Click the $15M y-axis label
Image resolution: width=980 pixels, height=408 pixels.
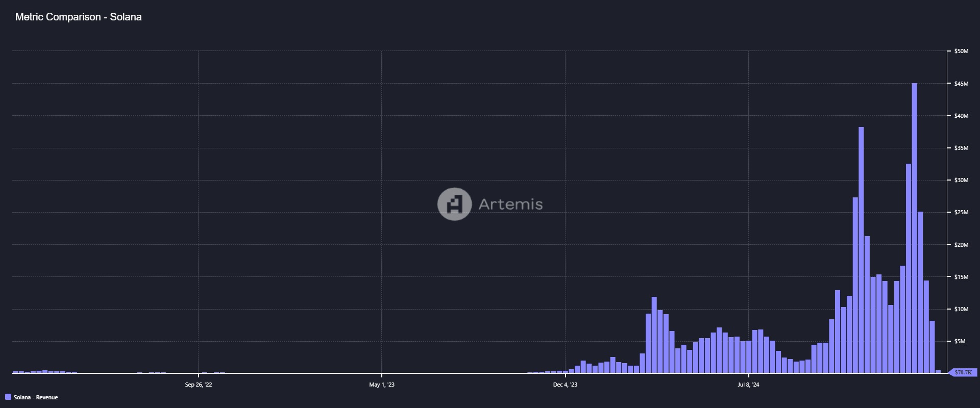(961, 277)
